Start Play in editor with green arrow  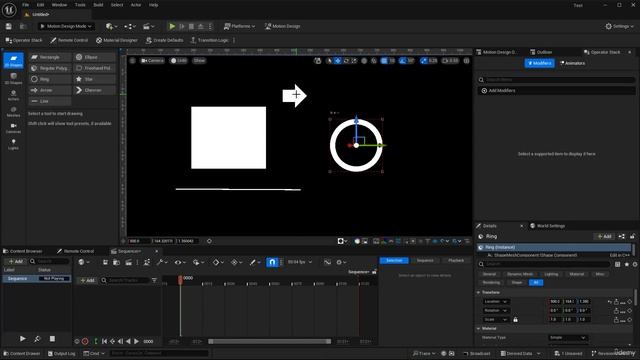pyautogui.click(x=172, y=26)
